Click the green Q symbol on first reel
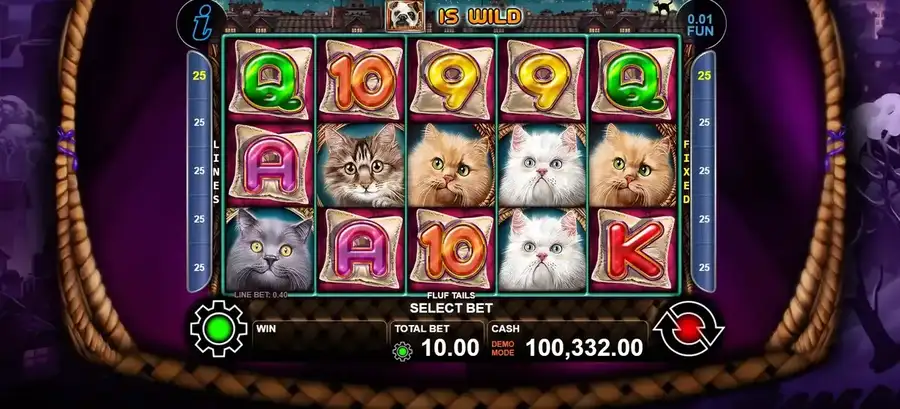900x409 pixels. coord(269,80)
